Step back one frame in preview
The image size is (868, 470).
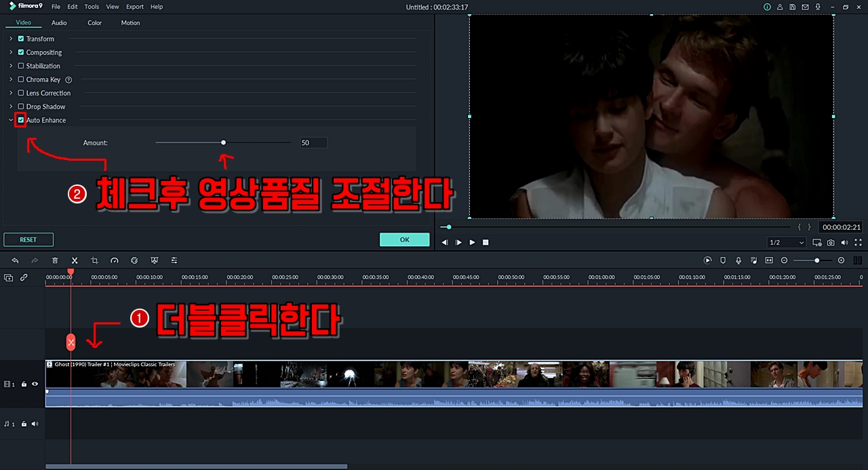click(445, 242)
